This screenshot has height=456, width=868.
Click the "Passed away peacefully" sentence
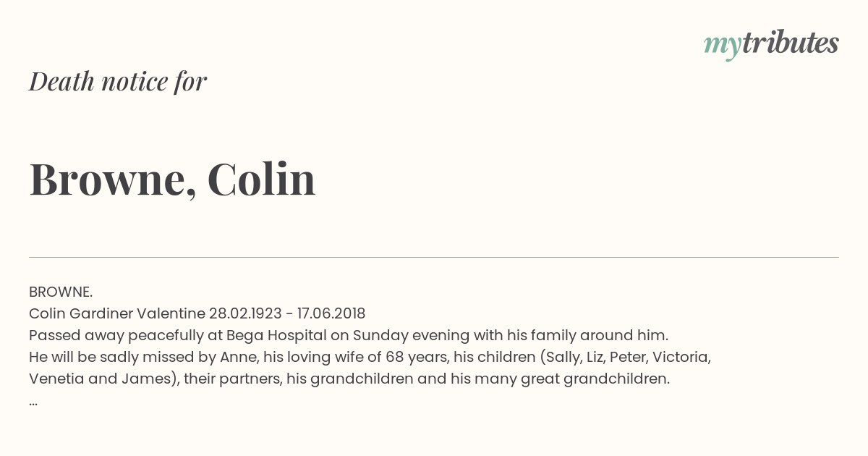click(x=349, y=335)
